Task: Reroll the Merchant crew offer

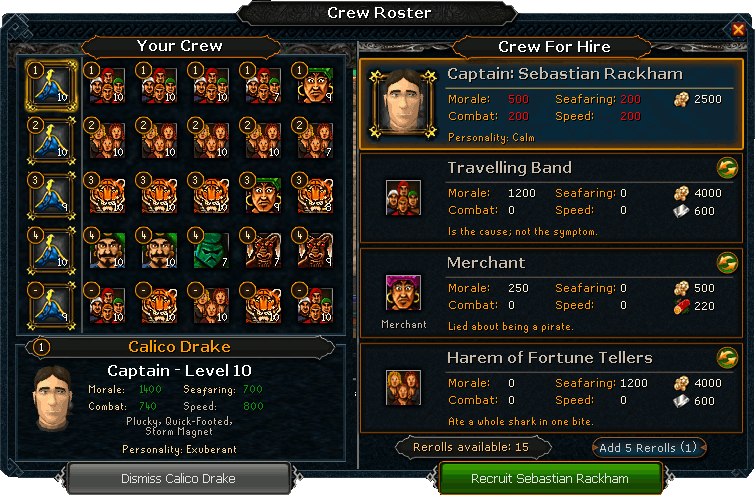Action: point(727,263)
